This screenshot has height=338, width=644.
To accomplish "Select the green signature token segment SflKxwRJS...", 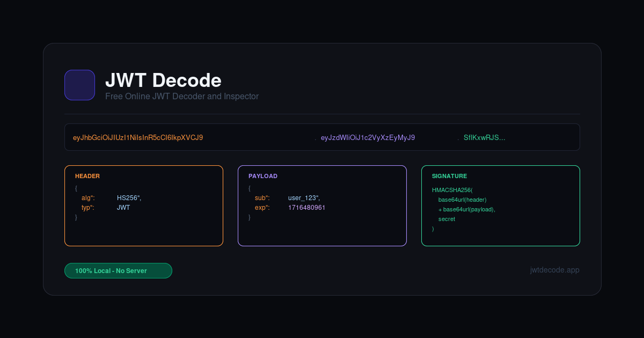I will click(485, 138).
